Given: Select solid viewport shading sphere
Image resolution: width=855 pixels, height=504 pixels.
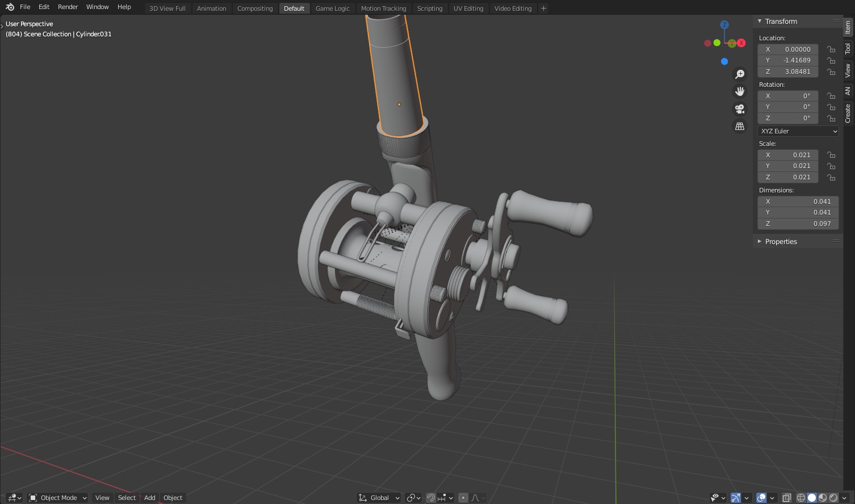Looking at the screenshot, I should 812,498.
